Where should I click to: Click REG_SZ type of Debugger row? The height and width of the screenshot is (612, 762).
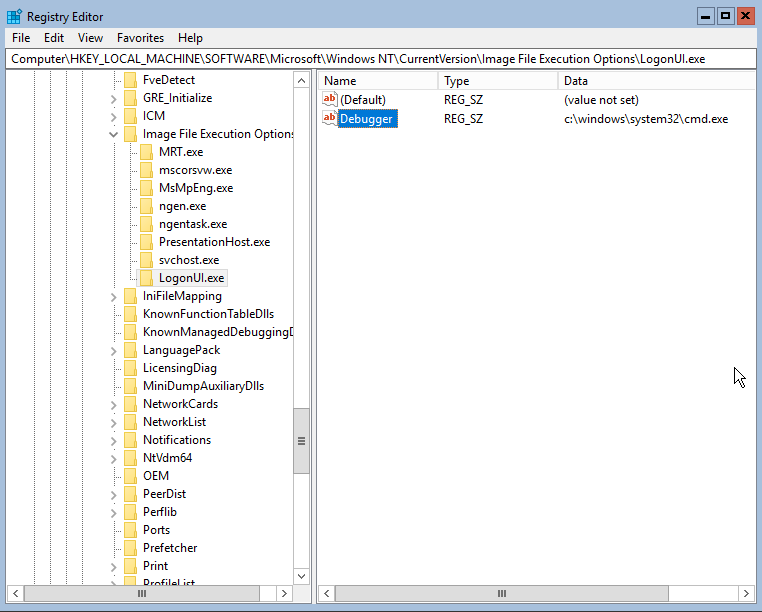(463, 119)
